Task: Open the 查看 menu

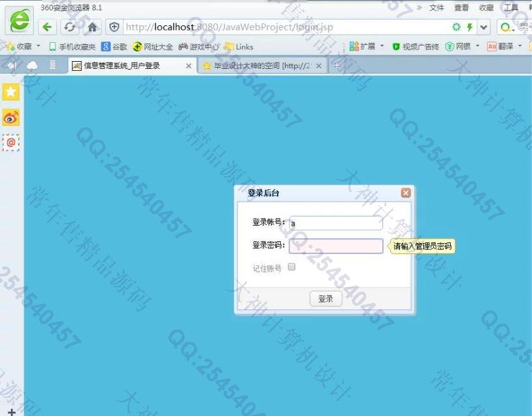Action: tap(461, 7)
